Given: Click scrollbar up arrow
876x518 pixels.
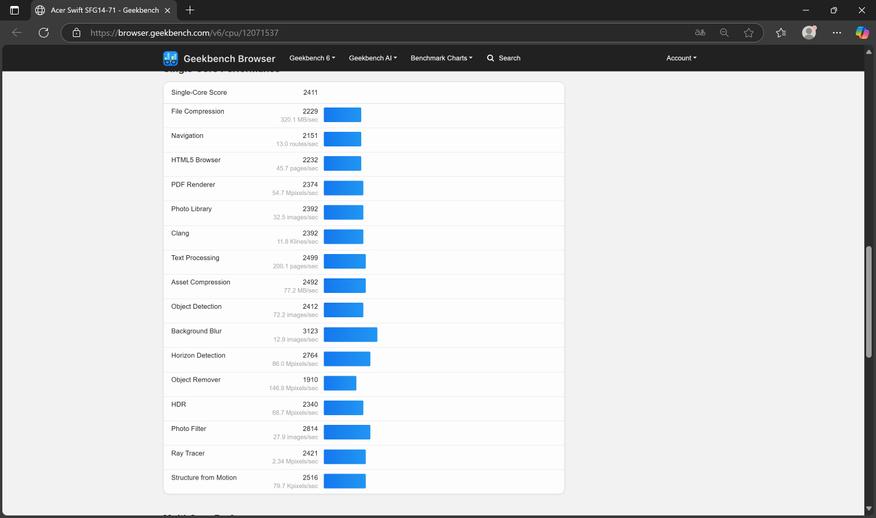Looking at the screenshot, I should [x=868, y=52].
